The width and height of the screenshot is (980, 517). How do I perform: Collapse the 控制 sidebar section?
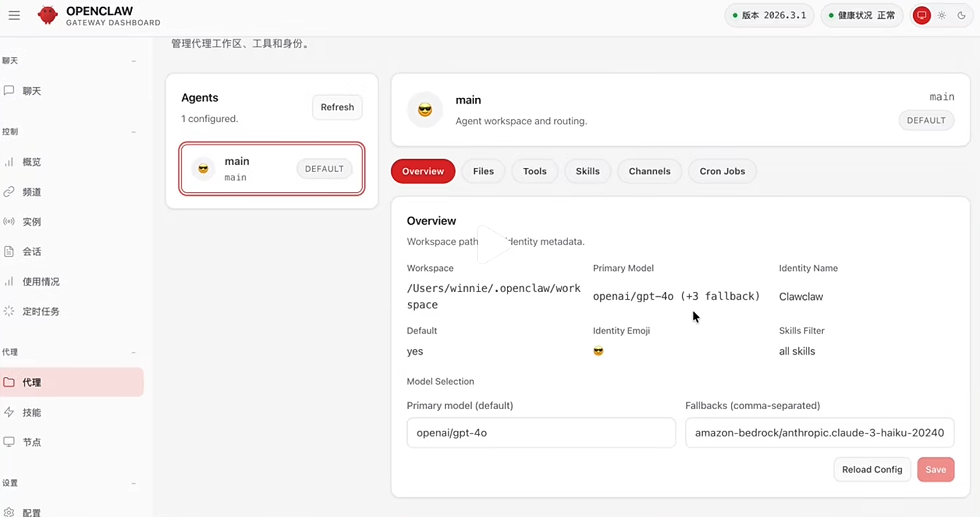pos(134,132)
